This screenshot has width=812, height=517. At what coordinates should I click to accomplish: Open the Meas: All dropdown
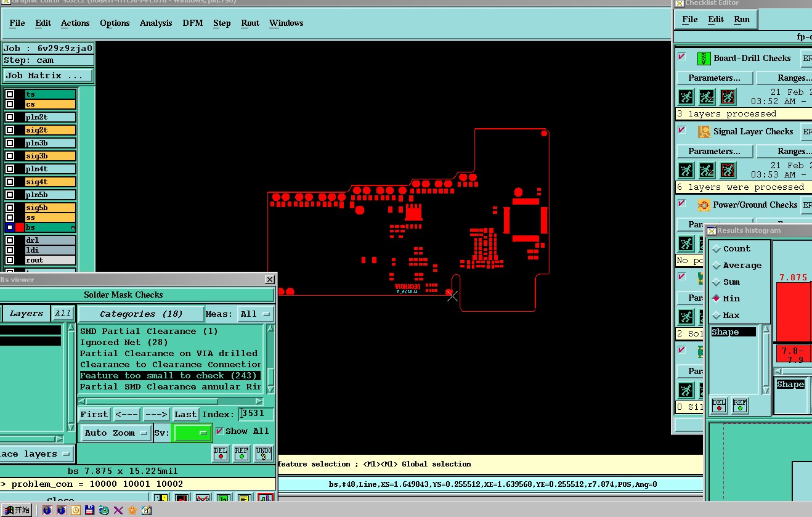click(256, 314)
